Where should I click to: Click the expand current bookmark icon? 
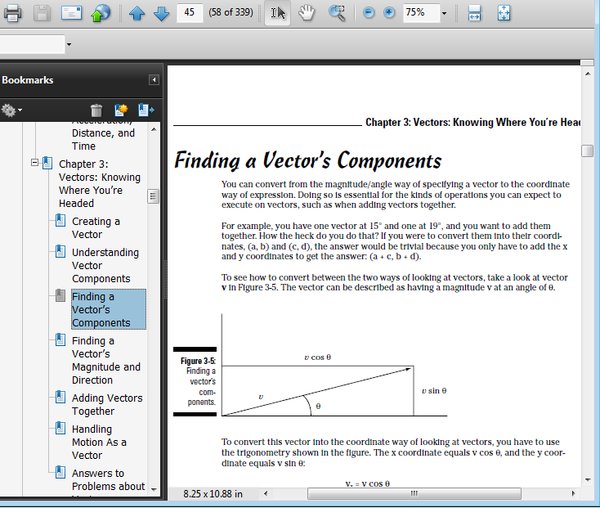(146, 110)
